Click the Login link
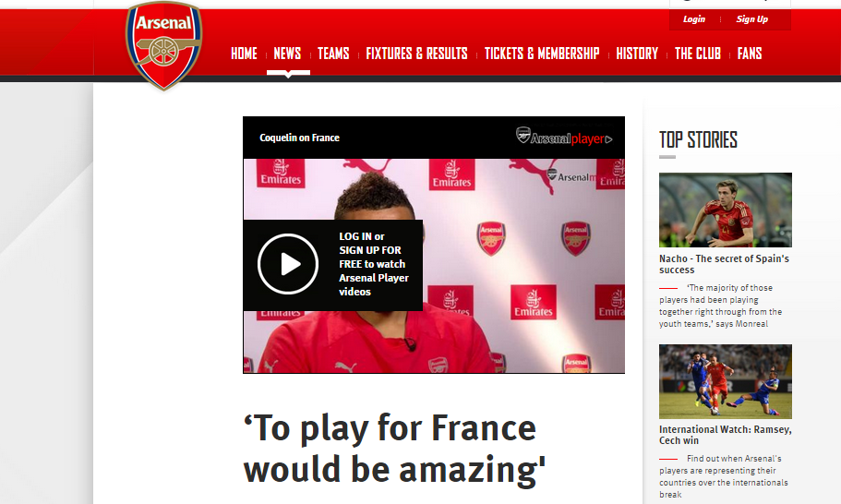This screenshot has height=504, width=841. tap(694, 19)
